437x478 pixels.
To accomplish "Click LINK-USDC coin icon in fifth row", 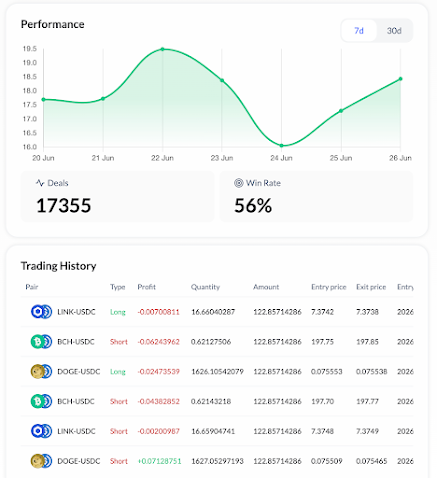I will [x=41, y=431].
